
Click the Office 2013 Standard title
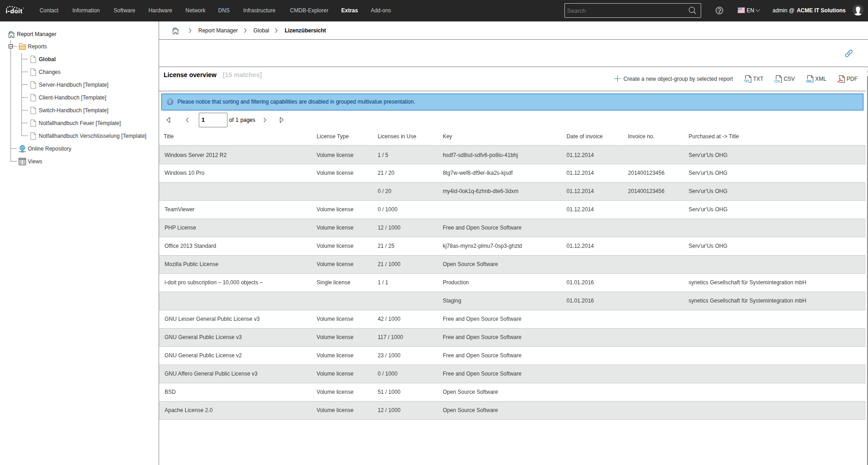pos(191,246)
